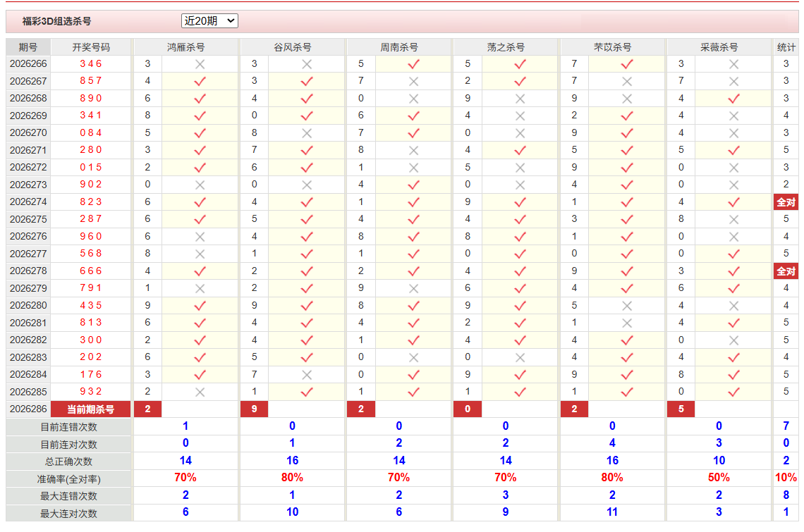Click the 芣苡杀号 column header
The image size is (804, 532).
coord(612,47)
